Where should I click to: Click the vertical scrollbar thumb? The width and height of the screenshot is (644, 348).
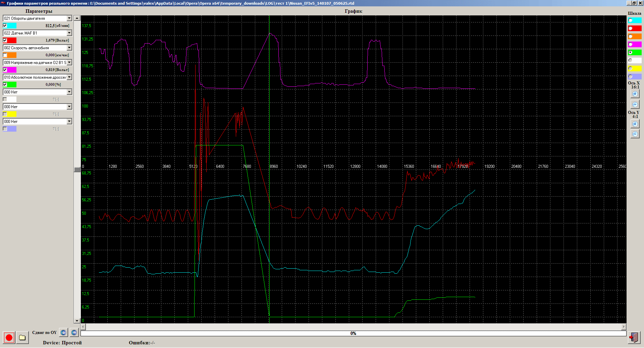click(77, 169)
